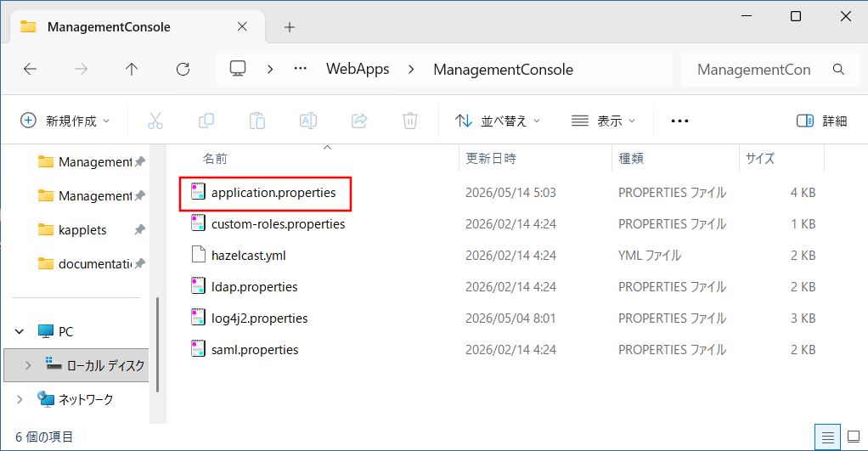Go up one folder level
Image resolution: width=868 pixels, height=451 pixels.
point(131,69)
